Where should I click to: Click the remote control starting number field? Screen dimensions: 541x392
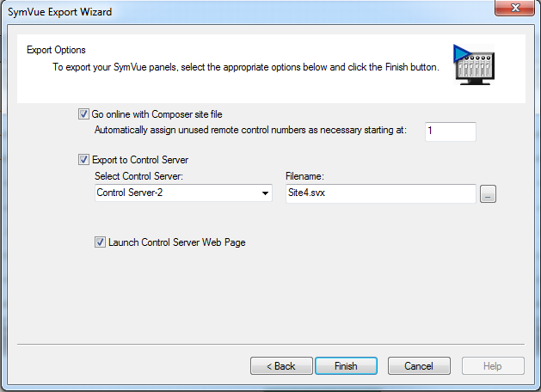(451, 132)
